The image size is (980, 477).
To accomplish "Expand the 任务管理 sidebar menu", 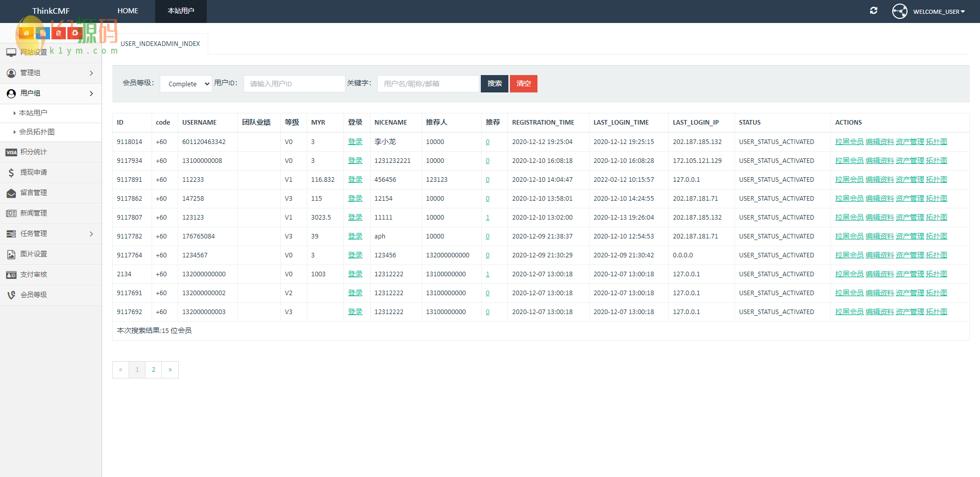I will tap(51, 234).
